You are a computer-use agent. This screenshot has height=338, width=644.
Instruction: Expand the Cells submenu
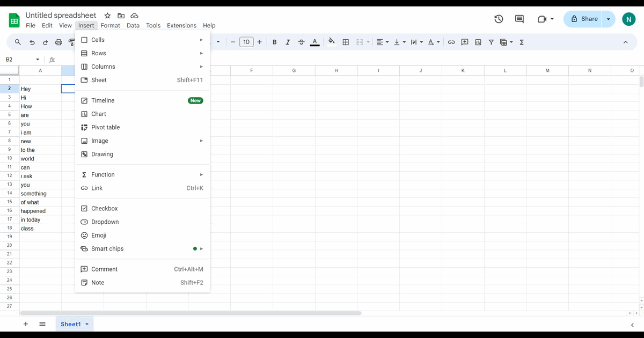pyautogui.click(x=142, y=40)
